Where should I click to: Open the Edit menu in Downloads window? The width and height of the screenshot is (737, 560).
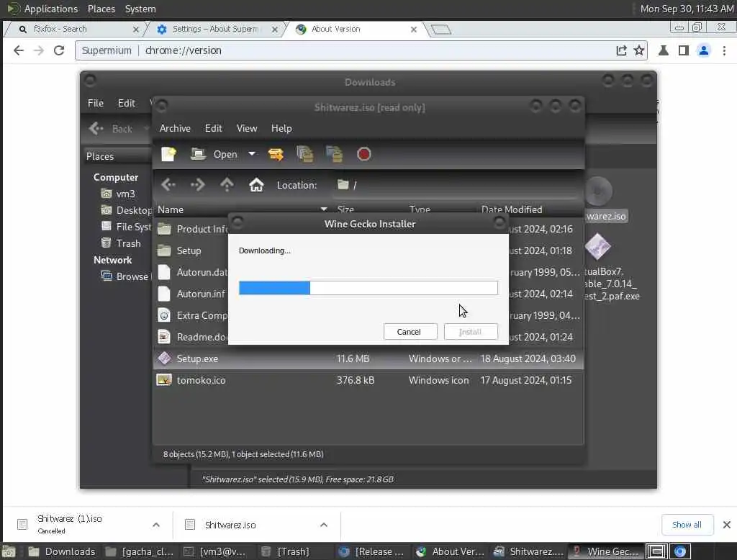tap(127, 103)
